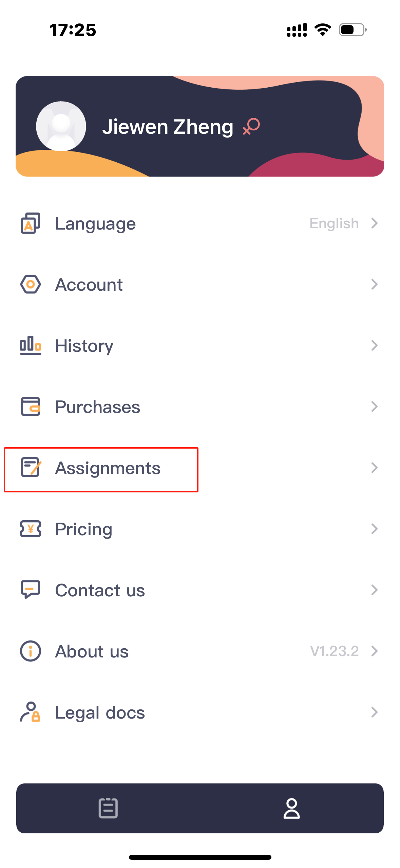Click the History bar-chart icon
This screenshot has height=868, width=400.
tap(30, 345)
